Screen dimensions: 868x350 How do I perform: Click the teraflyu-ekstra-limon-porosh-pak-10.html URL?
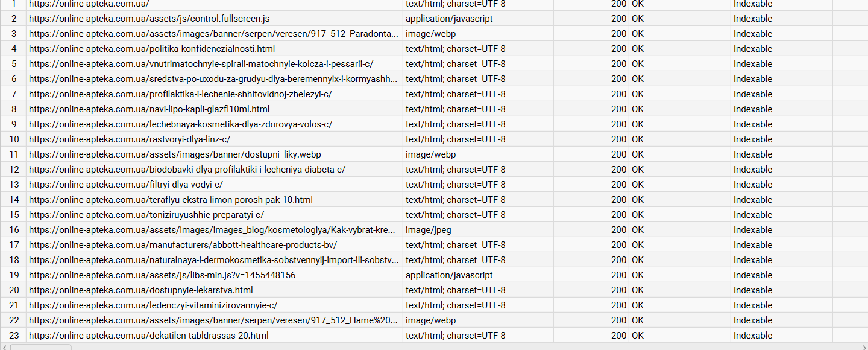click(171, 200)
